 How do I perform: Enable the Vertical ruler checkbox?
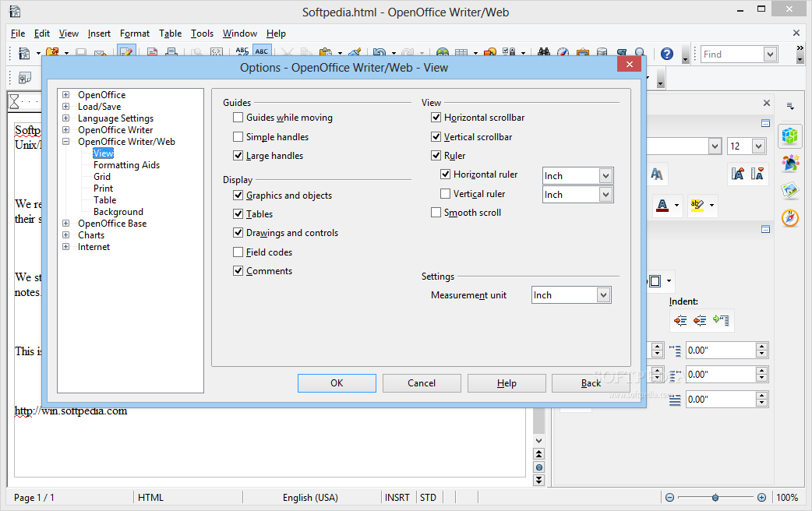click(446, 194)
